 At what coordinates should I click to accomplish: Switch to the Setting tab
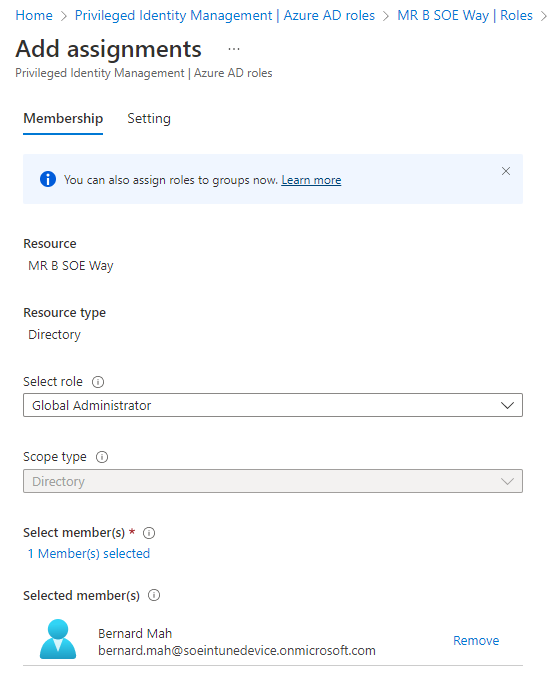pos(149,118)
